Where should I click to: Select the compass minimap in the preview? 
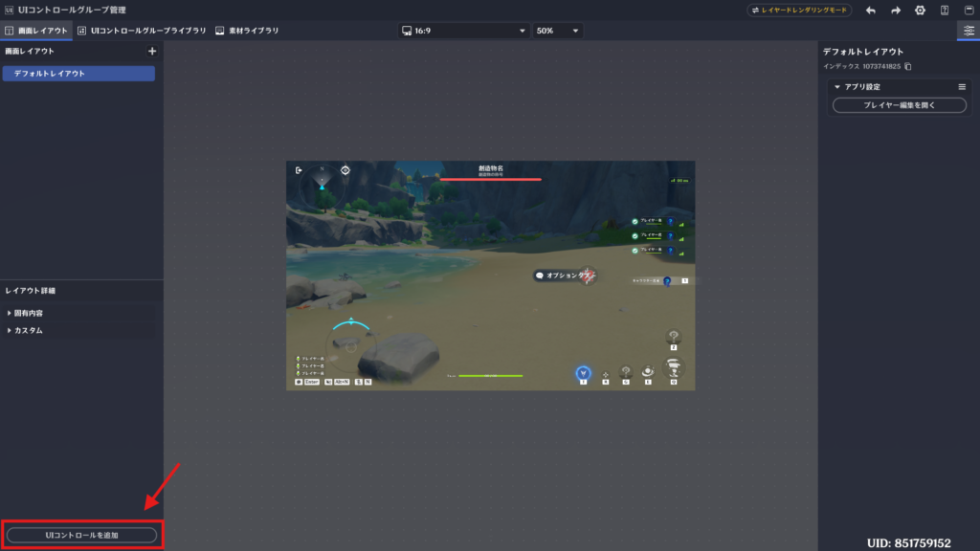point(322,186)
